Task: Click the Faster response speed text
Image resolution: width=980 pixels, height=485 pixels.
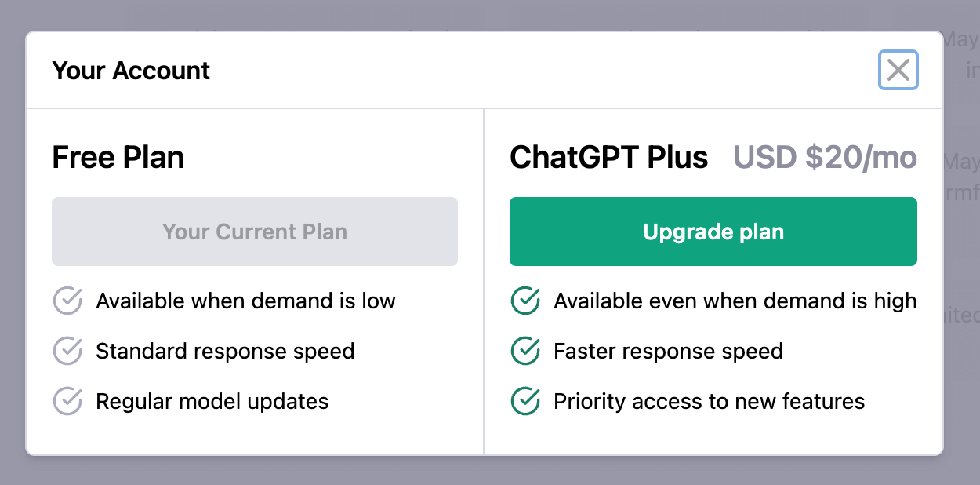Action: (668, 351)
